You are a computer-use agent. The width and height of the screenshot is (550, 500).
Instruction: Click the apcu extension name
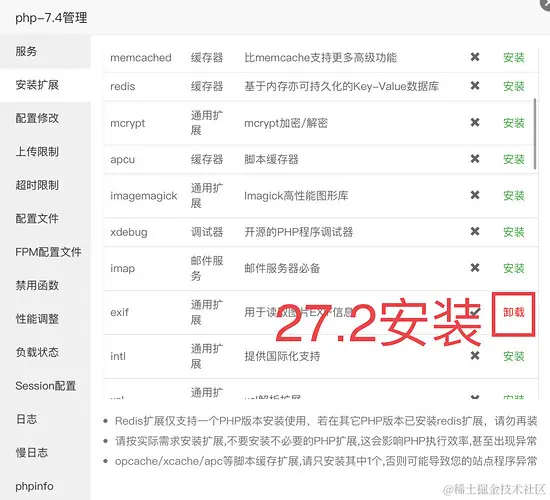(x=122, y=160)
